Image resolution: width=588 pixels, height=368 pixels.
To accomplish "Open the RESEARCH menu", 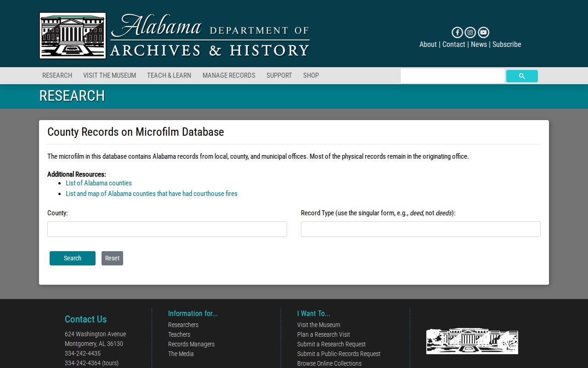I will tap(57, 75).
